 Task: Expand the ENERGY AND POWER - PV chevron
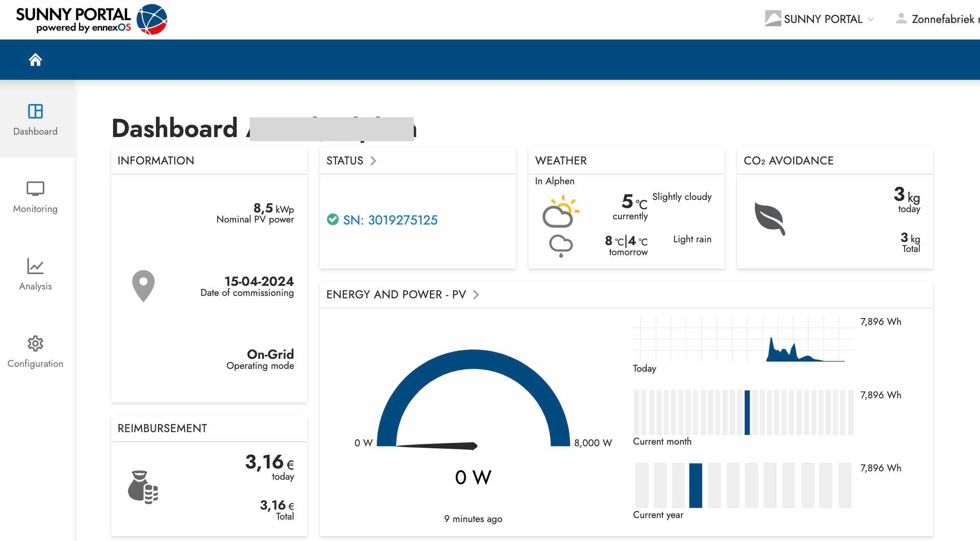click(476, 295)
